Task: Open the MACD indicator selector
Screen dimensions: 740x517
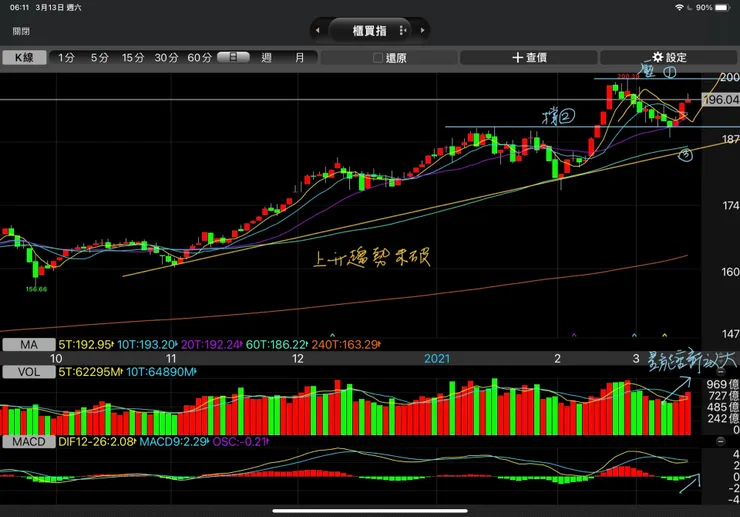Action: [x=28, y=442]
